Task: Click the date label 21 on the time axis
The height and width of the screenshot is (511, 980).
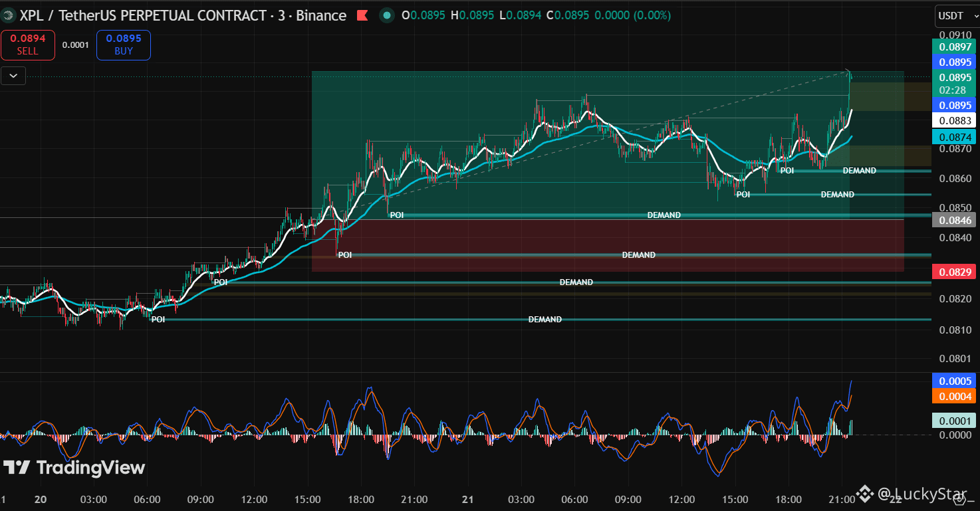Action: [468, 499]
